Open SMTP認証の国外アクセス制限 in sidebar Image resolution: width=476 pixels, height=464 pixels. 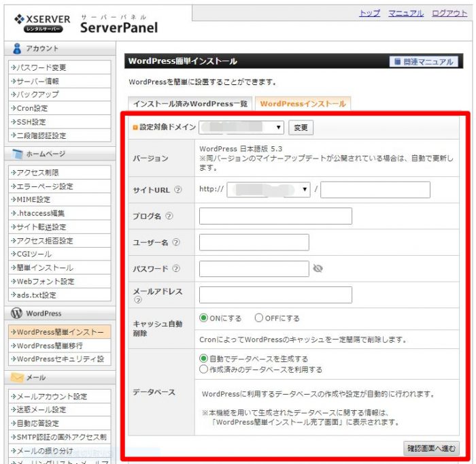pyautogui.click(x=60, y=437)
